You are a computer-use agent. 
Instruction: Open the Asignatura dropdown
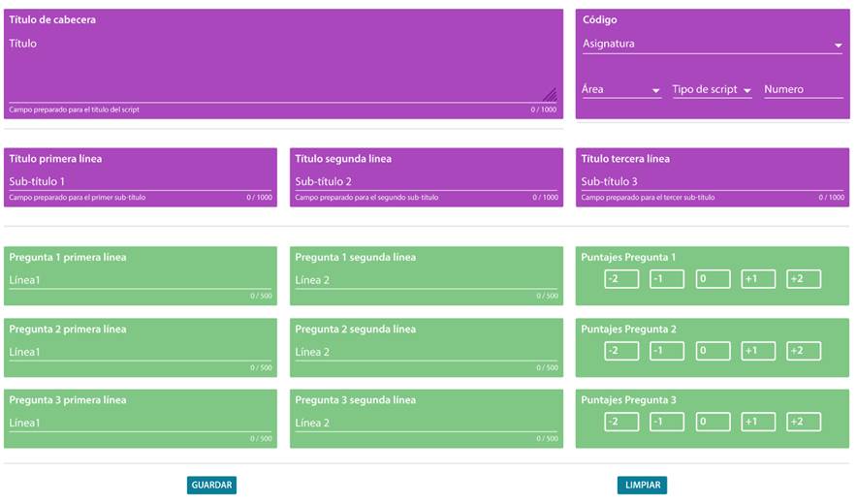712,44
